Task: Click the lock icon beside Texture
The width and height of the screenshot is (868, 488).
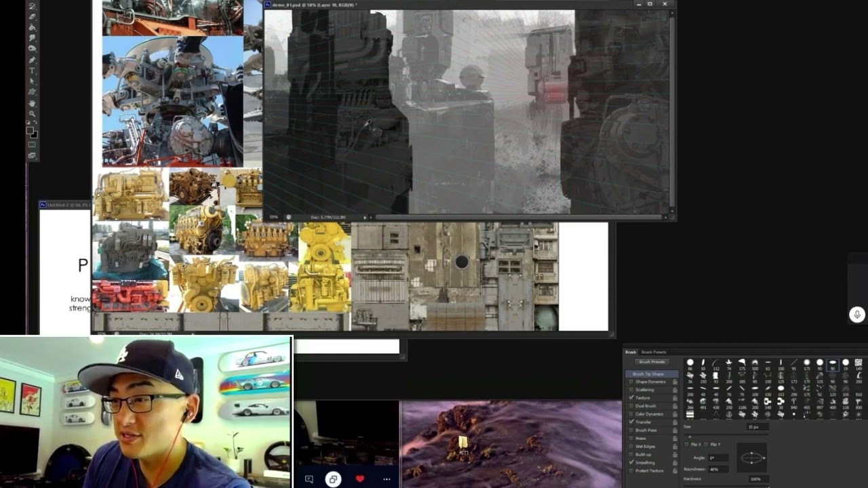Action: 675,398
